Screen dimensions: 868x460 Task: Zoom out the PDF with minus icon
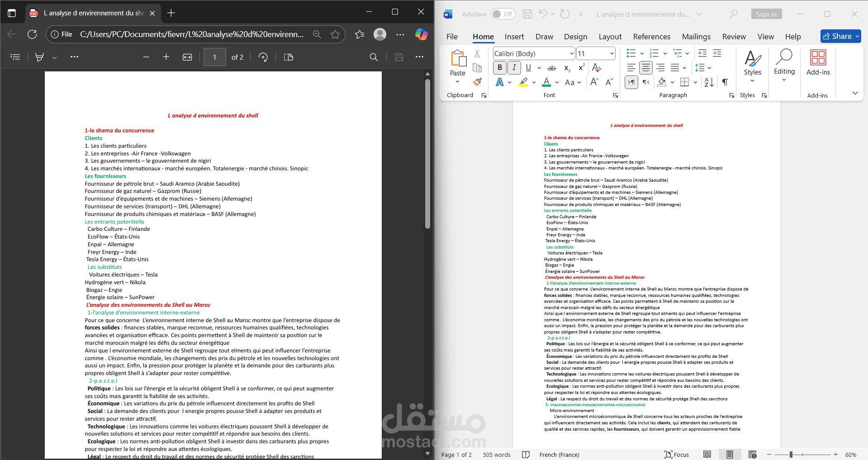point(146,57)
